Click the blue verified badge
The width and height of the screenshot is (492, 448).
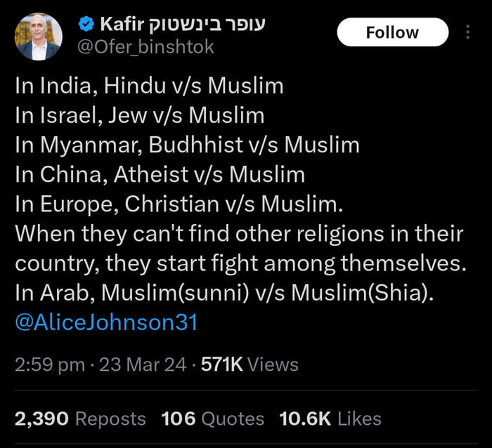tap(86, 25)
